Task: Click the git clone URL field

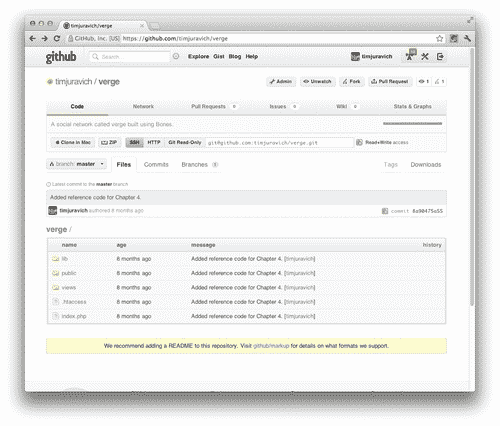Action: pyautogui.click(x=279, y=143)
